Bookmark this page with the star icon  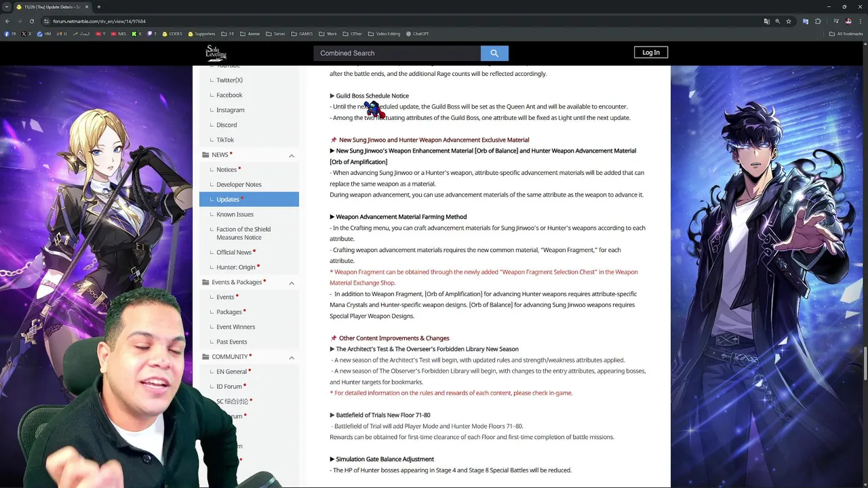click(789, 21)
